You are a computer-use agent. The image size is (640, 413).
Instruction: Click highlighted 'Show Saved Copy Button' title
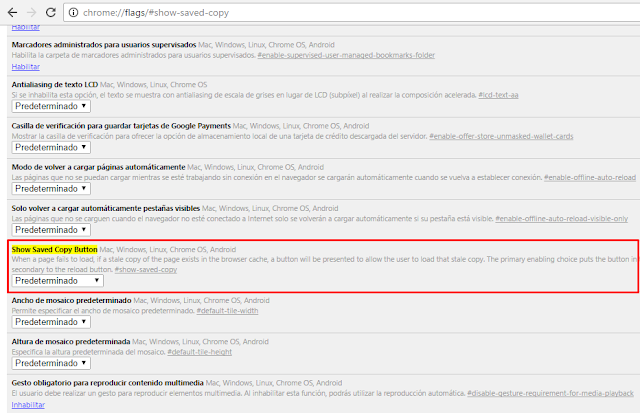(x=54, y=249)
